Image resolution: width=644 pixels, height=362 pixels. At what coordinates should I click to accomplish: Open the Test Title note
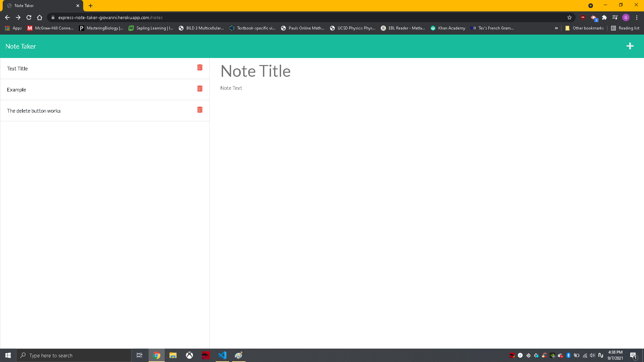tap(17, 69)
